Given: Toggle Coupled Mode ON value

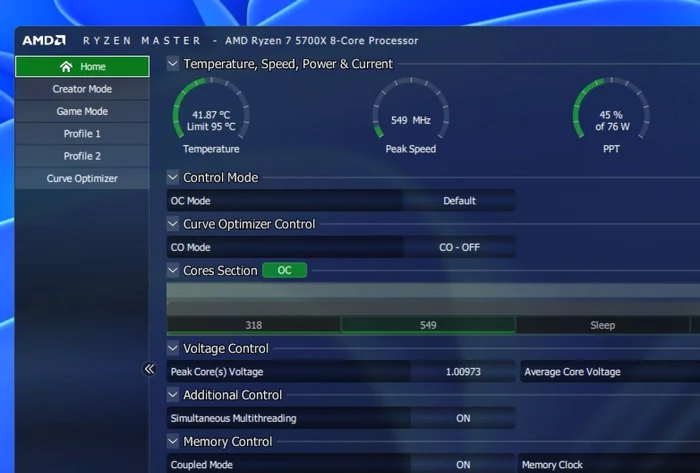Looking at the screenshot, I should tap(463, 465).
